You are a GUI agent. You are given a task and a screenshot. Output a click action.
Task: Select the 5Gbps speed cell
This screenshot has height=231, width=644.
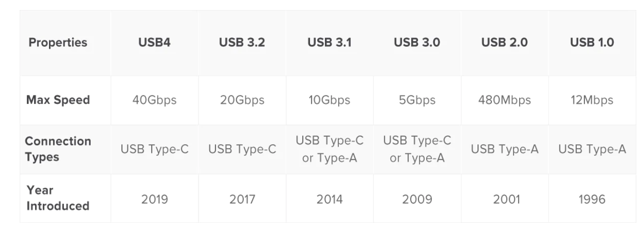coord(417,101)
